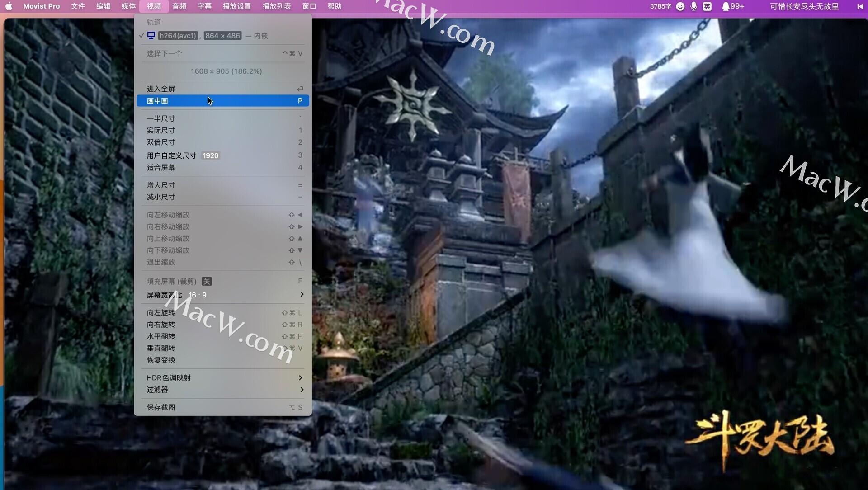Choose 恢复变换 reset transform
Image resolution: width=868 pixels, height=490 pixels.
pos(223,360)
